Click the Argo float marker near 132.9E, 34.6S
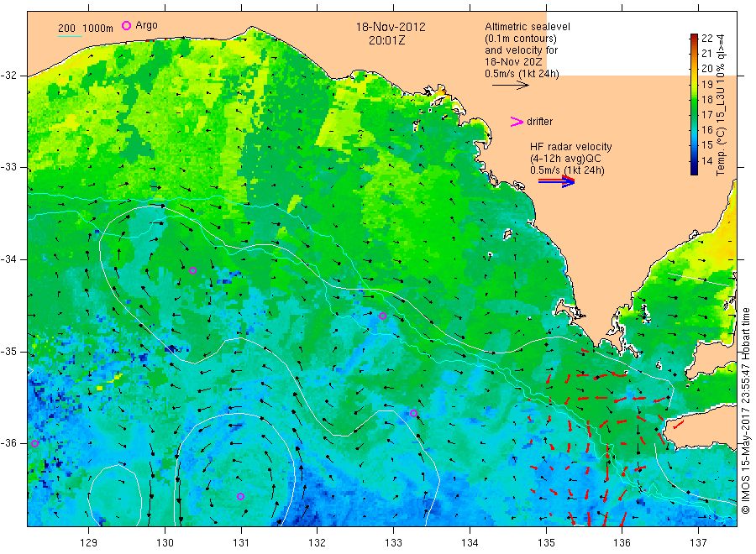The width and height of the screenshot is (756, 554). (x=383, y=316)
